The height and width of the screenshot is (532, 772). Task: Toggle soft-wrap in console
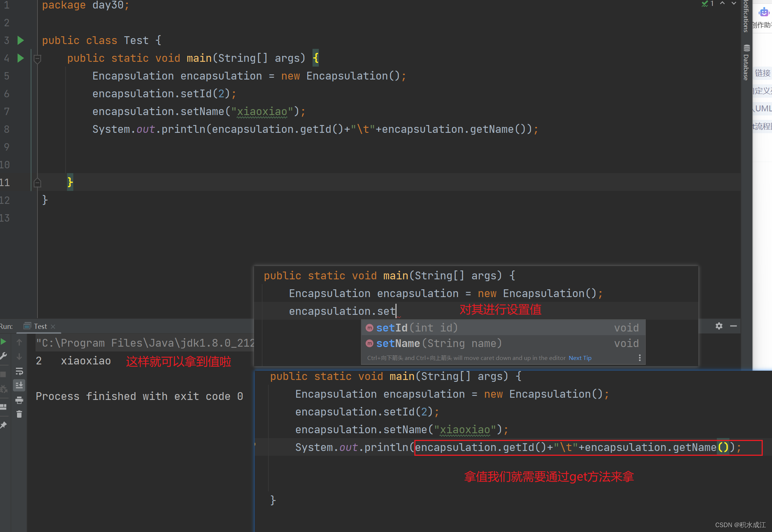click(19, 371)
